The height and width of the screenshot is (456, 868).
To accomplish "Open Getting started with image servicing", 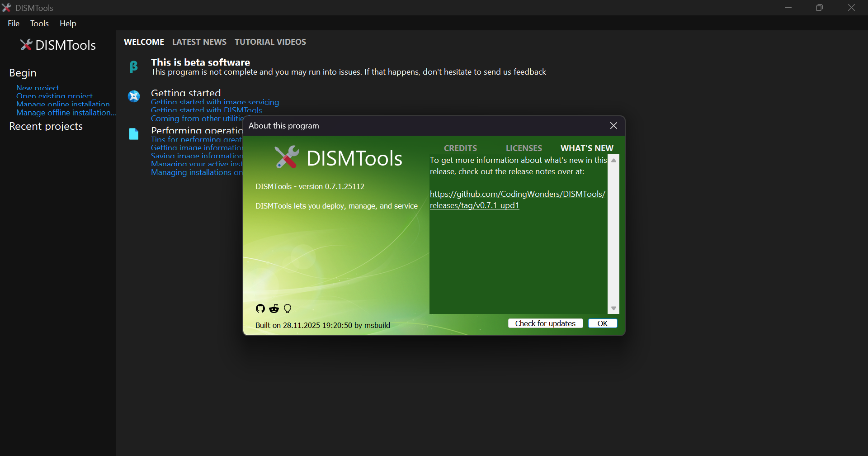I will pos(215,102).
